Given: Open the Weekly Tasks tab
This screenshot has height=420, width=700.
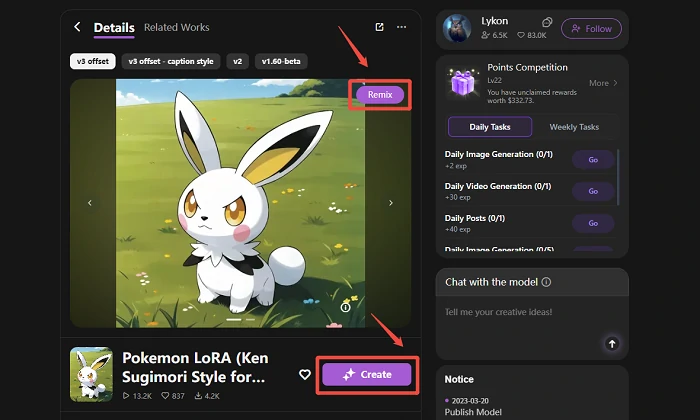Looking at the screenshot, I should point(574,127).
